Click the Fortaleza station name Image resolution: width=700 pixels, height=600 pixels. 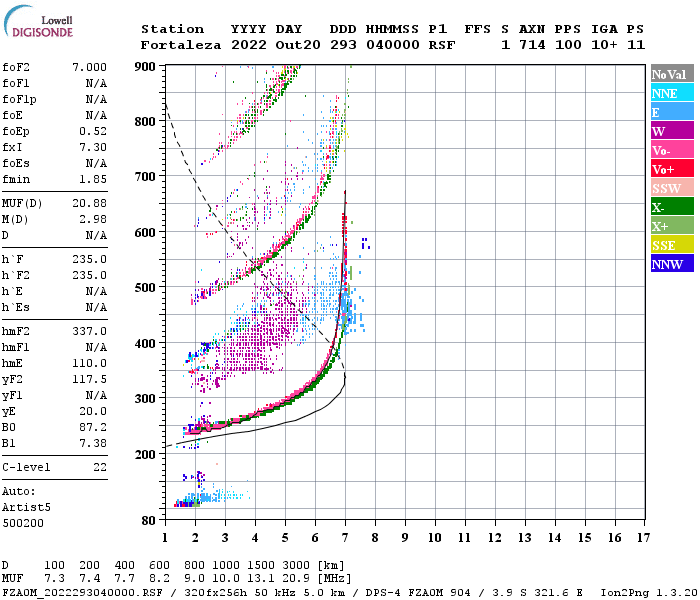click(x=181, y=45)
